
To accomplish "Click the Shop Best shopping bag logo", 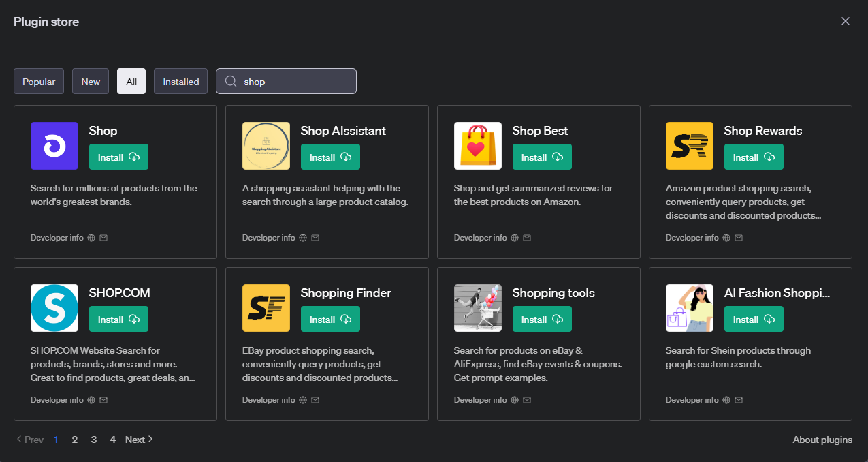I will pos(478,146).
